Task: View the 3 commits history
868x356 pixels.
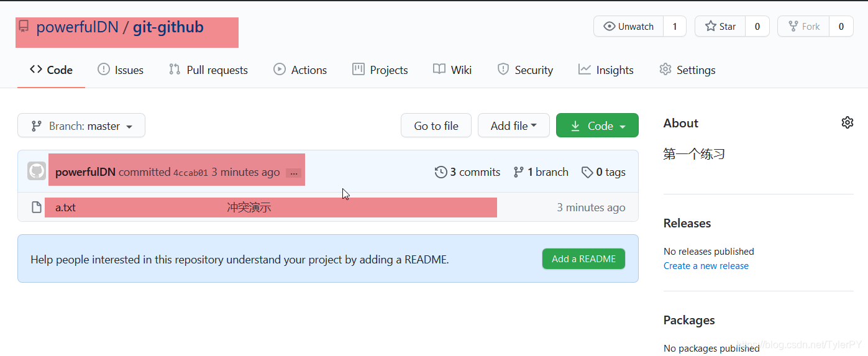Action: click(467, 172)
